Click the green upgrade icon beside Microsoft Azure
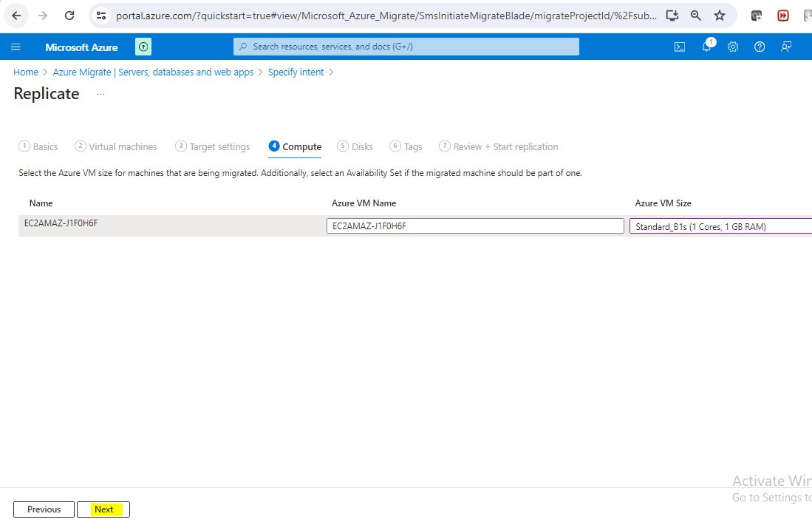This screenshot has width=812, height=525. 143,47
